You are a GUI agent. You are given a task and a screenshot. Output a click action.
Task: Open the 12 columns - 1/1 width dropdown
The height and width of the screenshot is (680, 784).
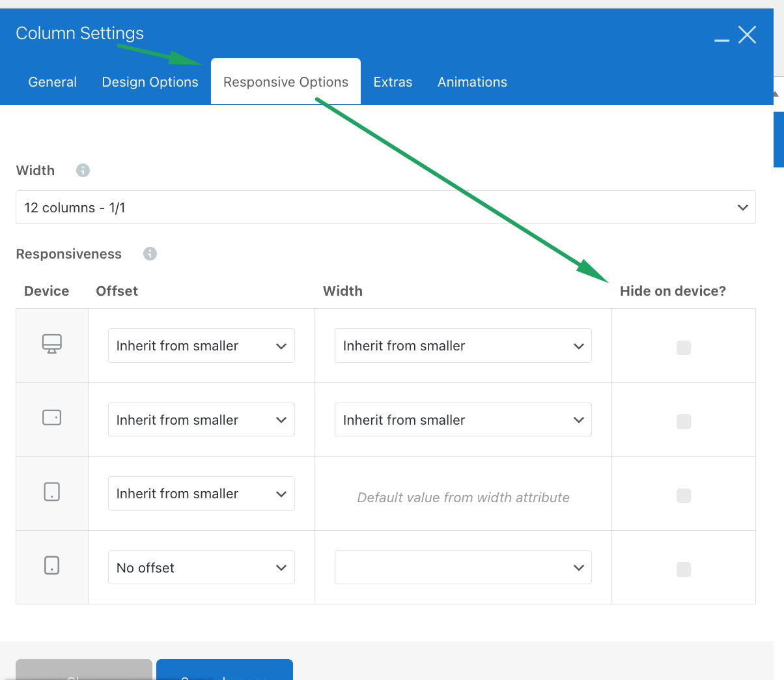(385, 207)
